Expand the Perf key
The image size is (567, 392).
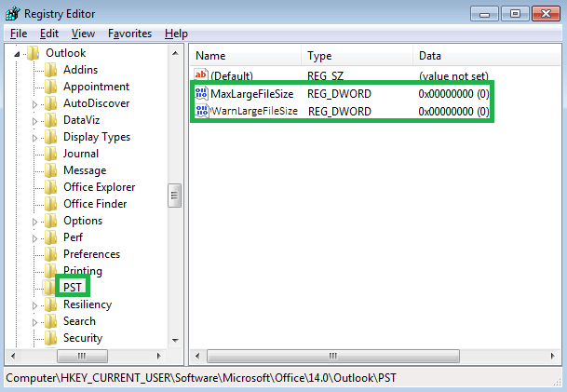point(34,238)
